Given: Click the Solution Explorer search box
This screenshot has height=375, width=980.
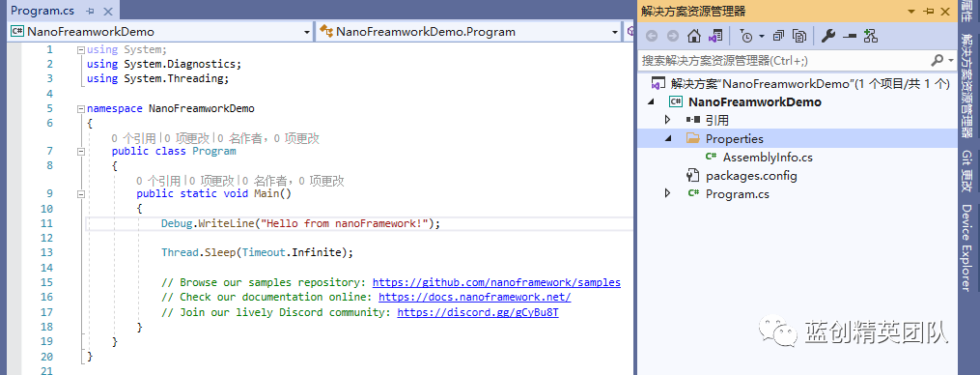Looking at the screenshot, I should [785, 61].
